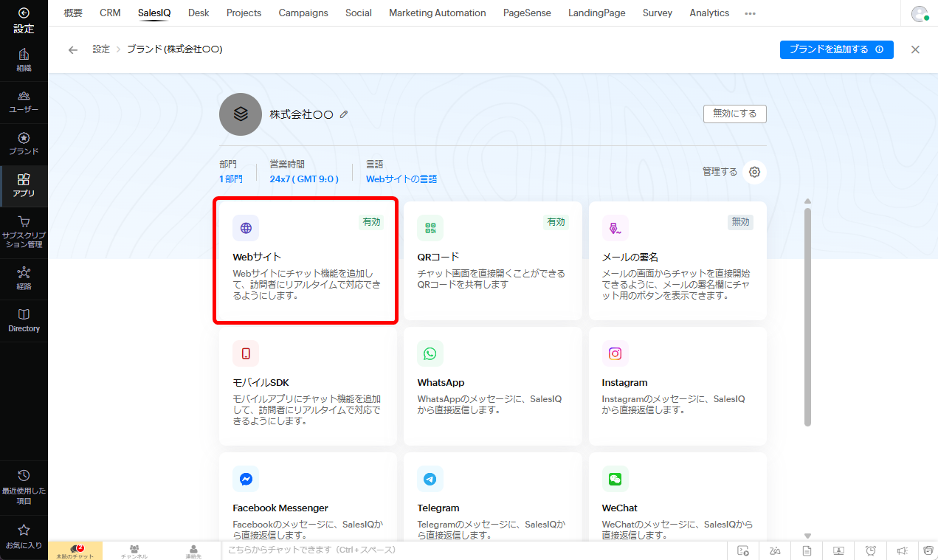Open the ブランド section in the sidebar
The image size is (938, 560).
(24, 144)
